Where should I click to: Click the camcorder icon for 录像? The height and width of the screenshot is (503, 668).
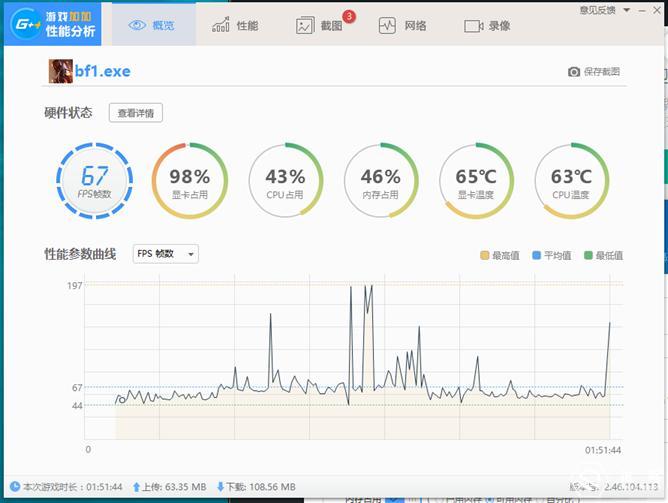pyautogui.click(x=473, y=26)
